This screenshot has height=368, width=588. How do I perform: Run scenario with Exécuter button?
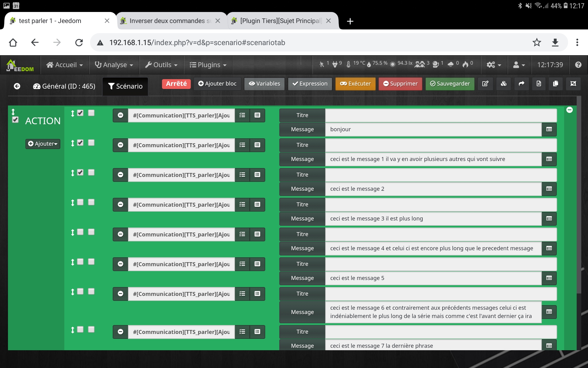pos(356,84)
